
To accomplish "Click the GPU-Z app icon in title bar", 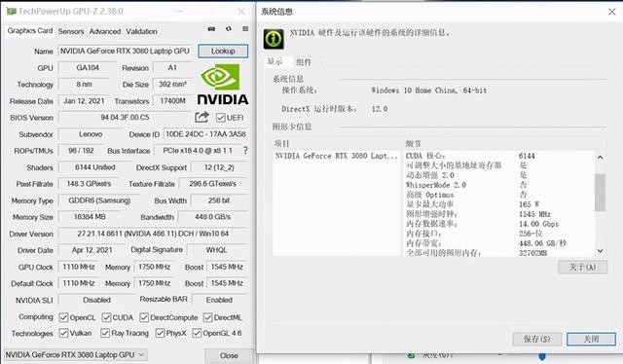I will pyautogui.click(x=11, y=11).
